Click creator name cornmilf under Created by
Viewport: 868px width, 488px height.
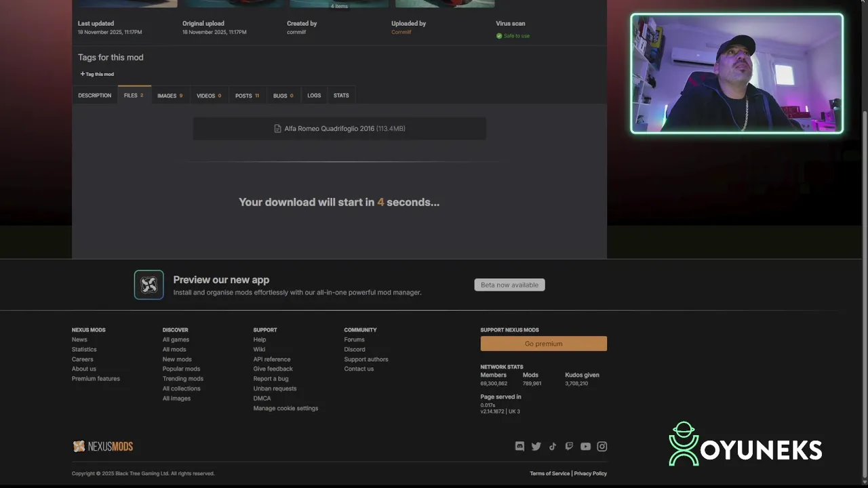pos(296,32)
